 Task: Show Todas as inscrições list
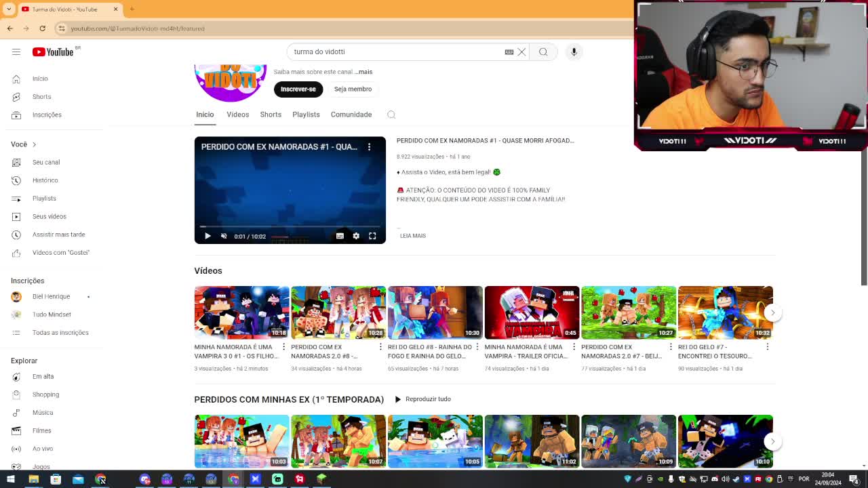coord(54,332)
